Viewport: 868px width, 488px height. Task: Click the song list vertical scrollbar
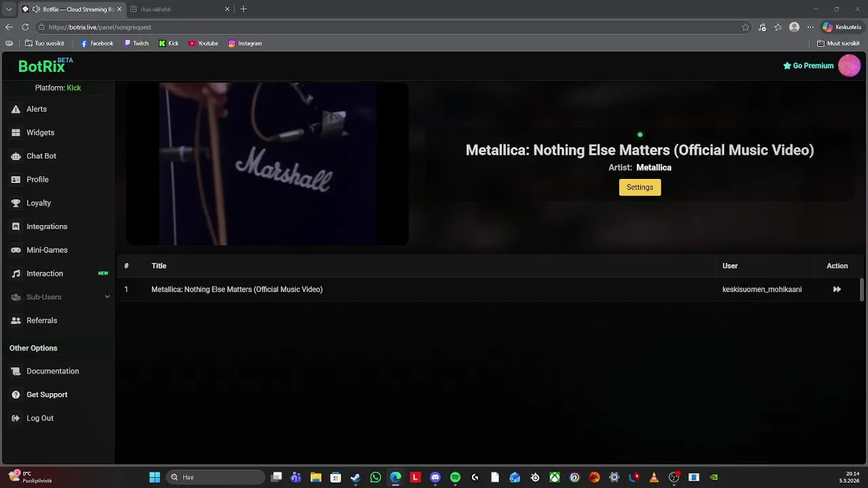[x=862, y=289]
